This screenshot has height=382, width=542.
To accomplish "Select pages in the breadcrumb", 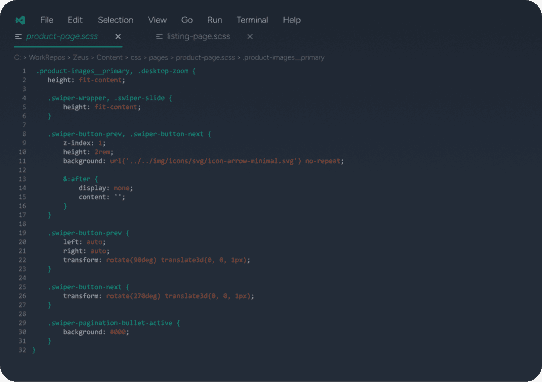I will click(158, 57).
